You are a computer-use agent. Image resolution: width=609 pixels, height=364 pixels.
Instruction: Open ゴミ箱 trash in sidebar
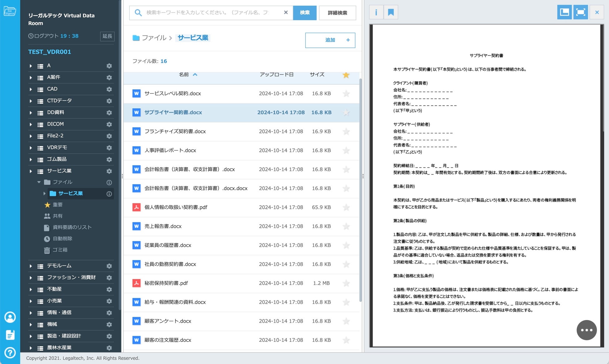coord(60,250)
